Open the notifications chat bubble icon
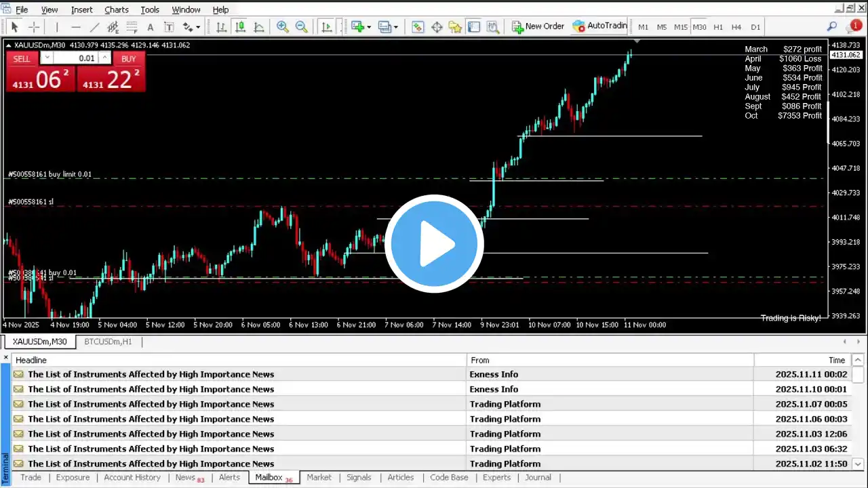 click(854, 26)
